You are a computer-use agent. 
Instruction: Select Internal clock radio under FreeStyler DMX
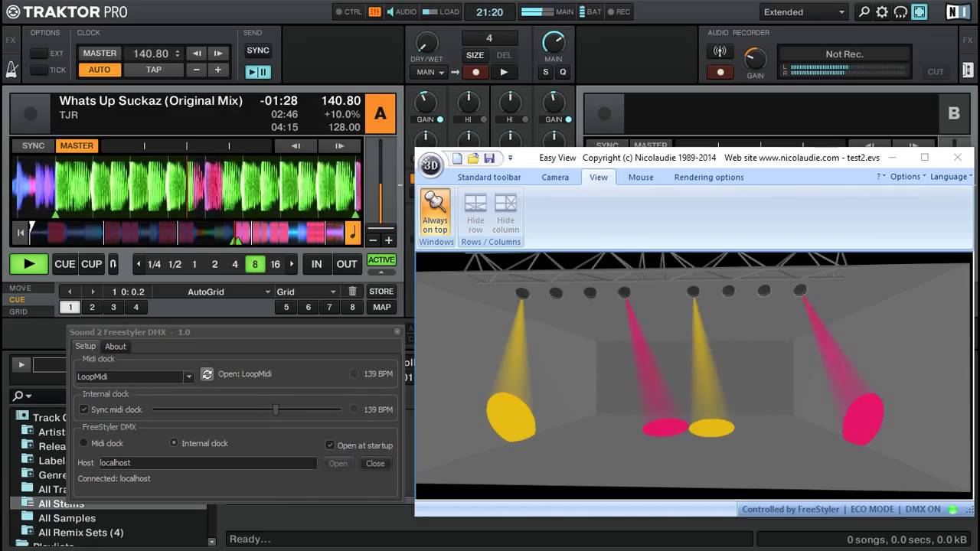pos(174,443)
